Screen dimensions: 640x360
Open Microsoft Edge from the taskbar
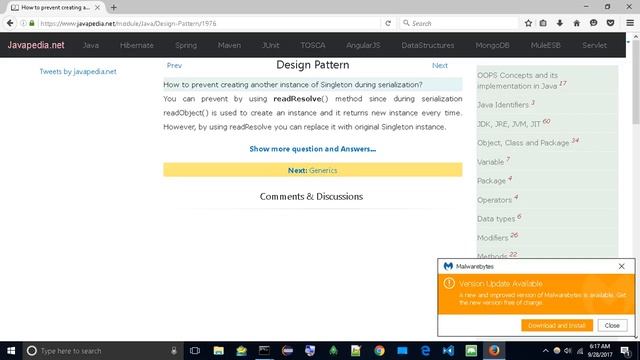click(425, 351)
